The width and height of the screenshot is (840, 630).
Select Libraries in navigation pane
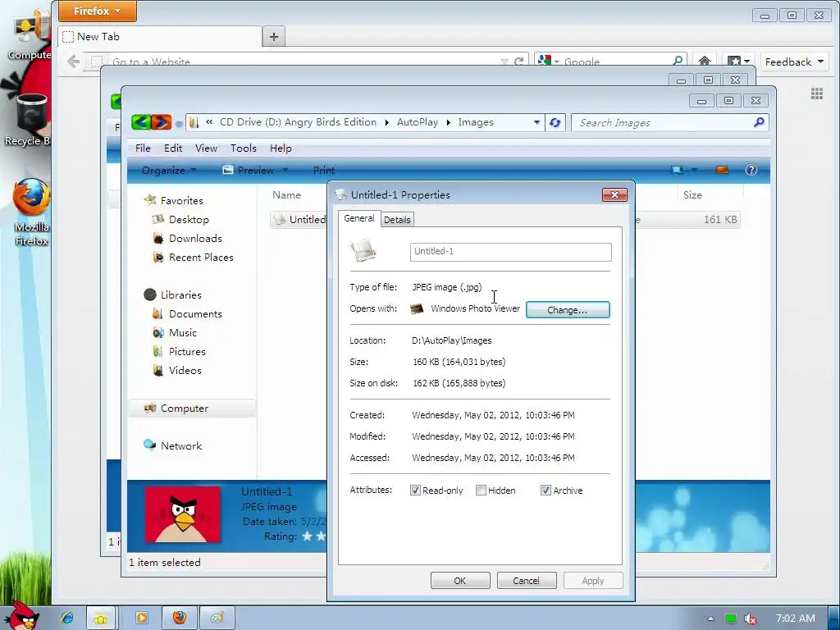(180, 295)
